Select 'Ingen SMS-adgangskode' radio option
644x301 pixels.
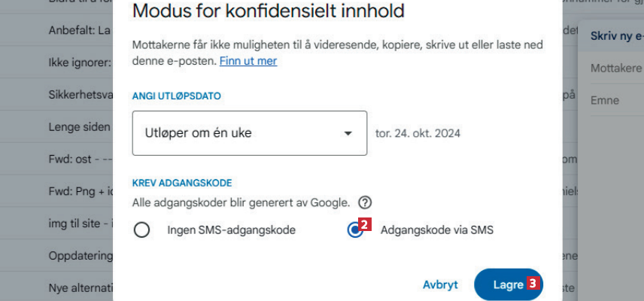(141, 230)
